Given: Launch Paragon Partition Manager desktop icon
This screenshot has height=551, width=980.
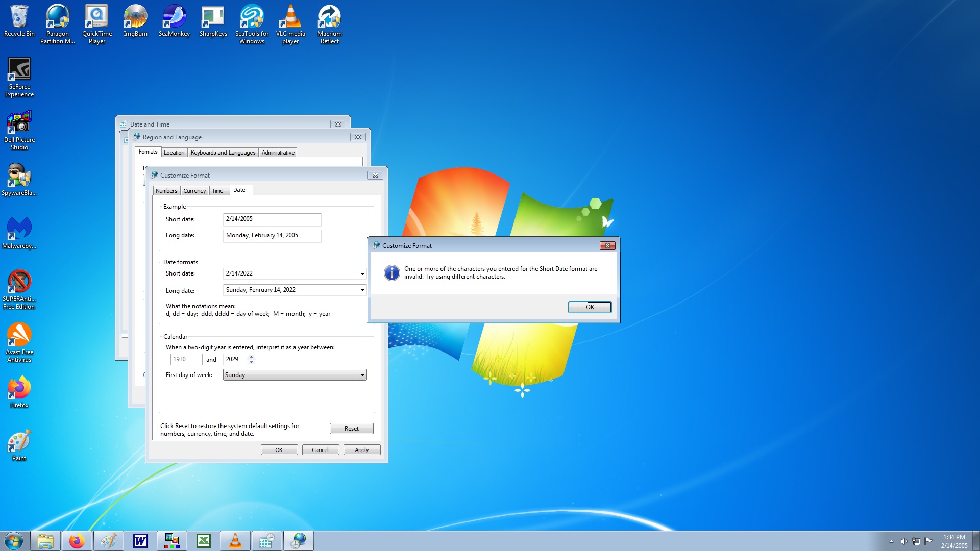Looking at the screenshot, I should (58, 24).
